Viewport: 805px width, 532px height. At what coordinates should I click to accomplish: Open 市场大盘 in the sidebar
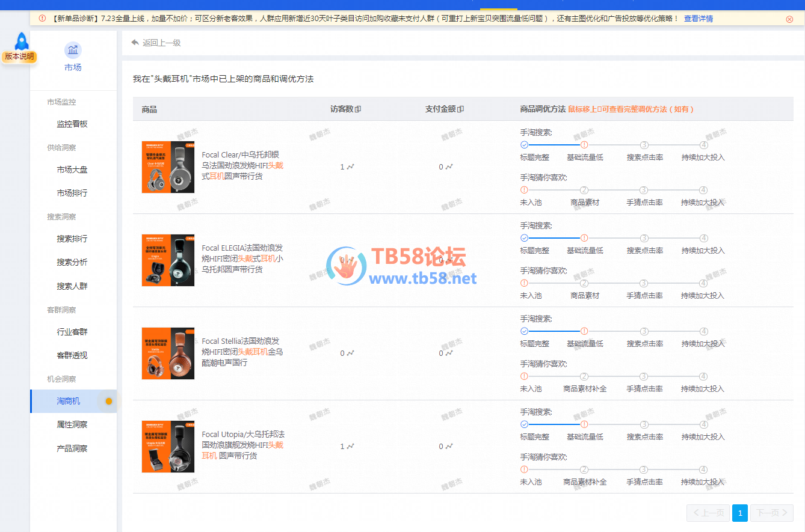click(72, 170)
